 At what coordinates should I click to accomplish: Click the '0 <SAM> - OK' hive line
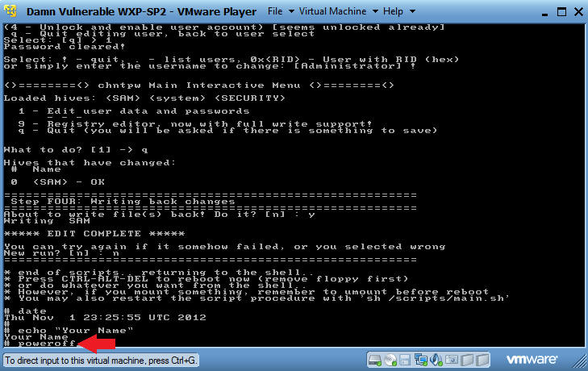58,182
